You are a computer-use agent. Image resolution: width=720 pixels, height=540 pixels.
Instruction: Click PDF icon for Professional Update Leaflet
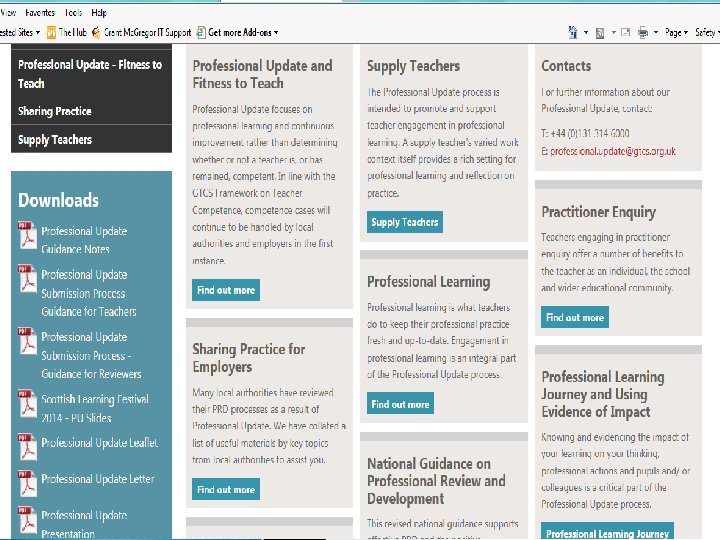pyautogui.click(x=28, y=447)
